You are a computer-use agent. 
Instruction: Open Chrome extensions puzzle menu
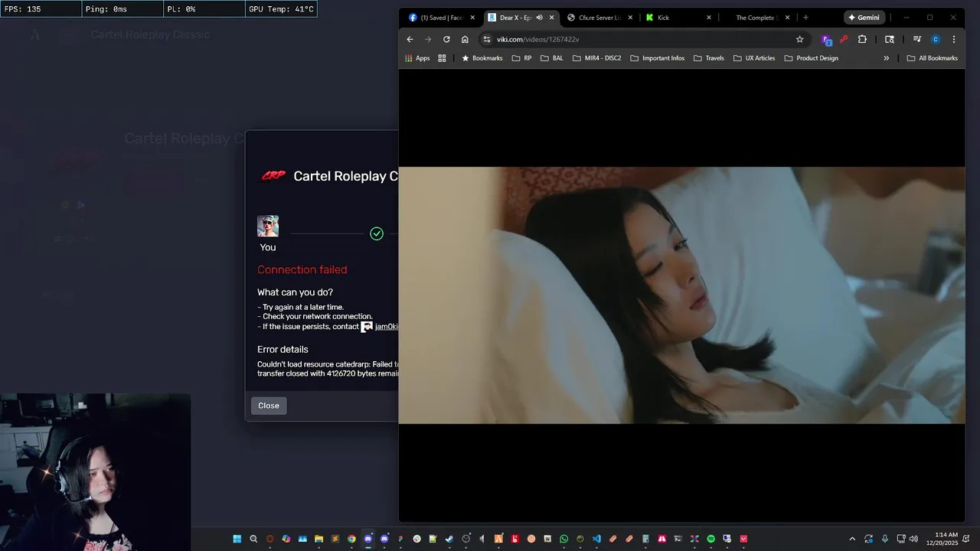862,39
